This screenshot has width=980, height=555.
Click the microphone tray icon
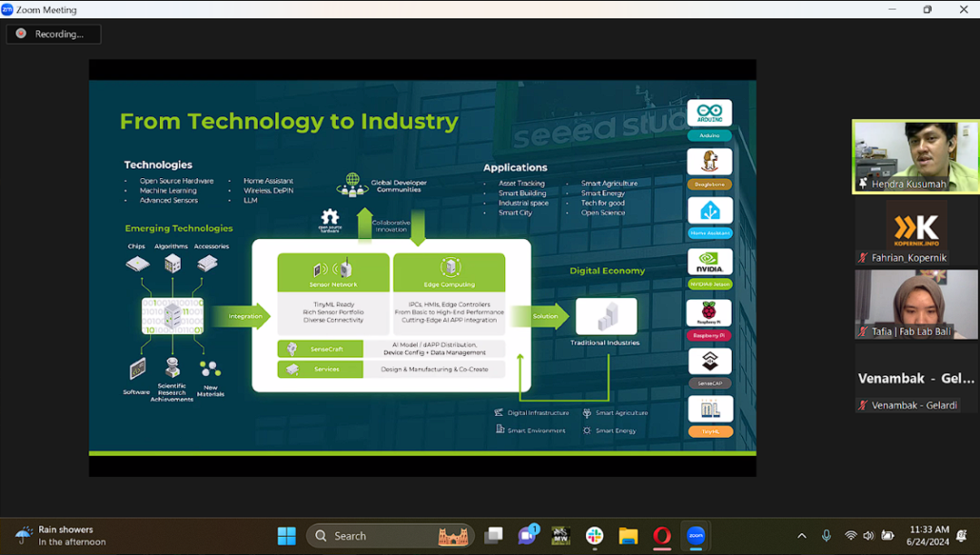pos(826,536)
